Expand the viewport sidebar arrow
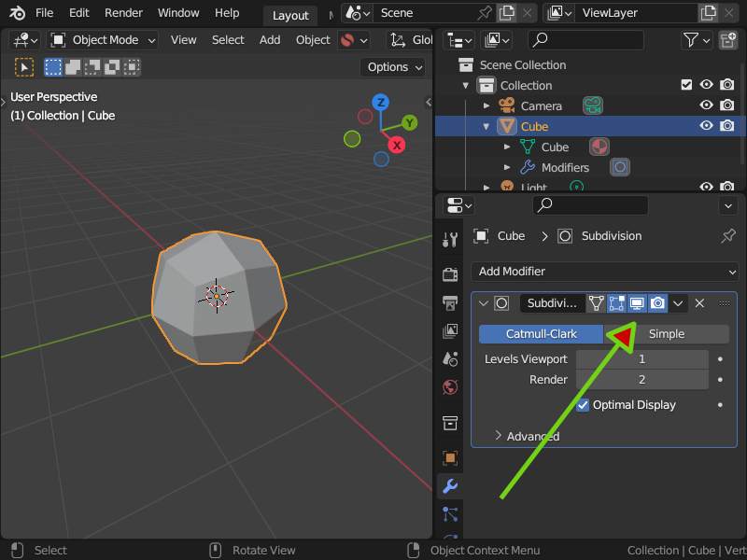 (x=429, y=102)
